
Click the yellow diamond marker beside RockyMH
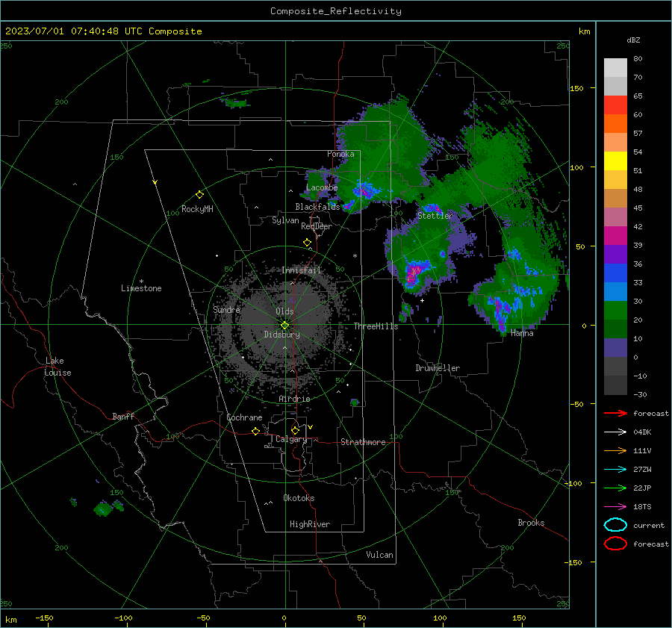pos(199,195)
